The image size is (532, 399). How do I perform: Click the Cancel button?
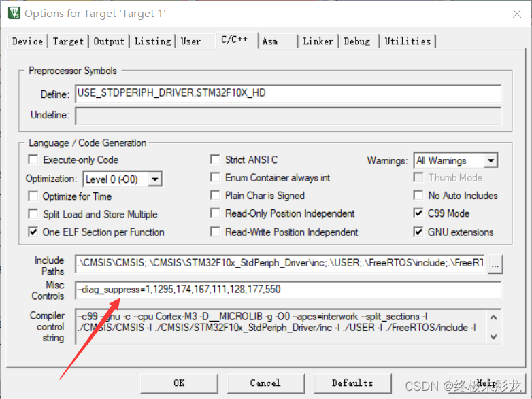tap(266, 383)
